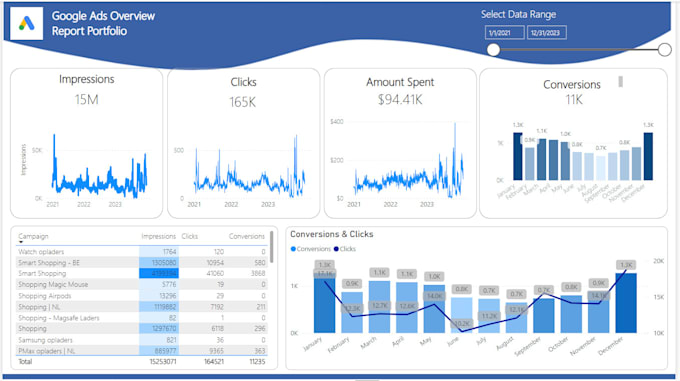Click the left handle of date slider
Screen dimensions: 680x381
(493, 50)
